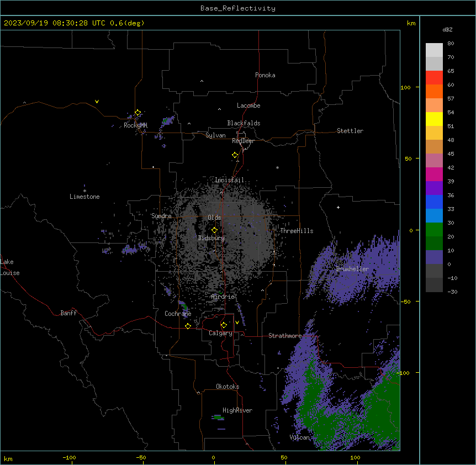476x465 pixels.
Task: Select orange legend swatch between 60 and 57
Action: [x=434, y=91]
